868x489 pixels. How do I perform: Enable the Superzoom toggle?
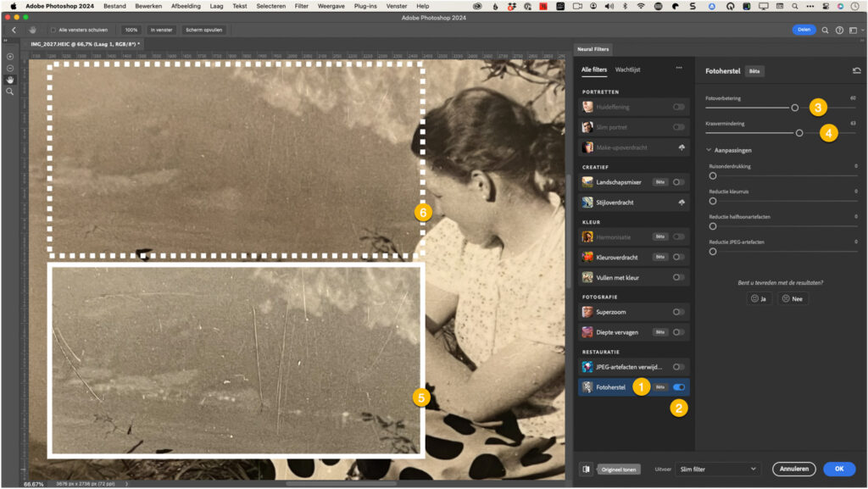pos(679,312)
